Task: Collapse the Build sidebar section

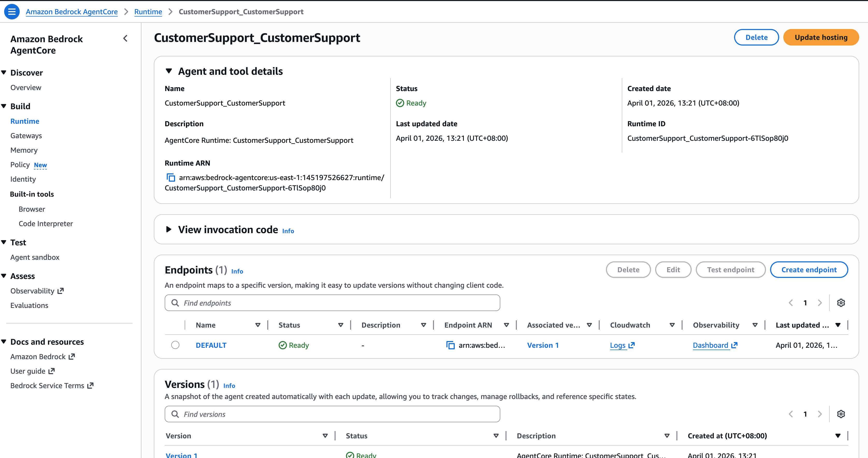Action: pyautogui.click(x=4, y=106)
